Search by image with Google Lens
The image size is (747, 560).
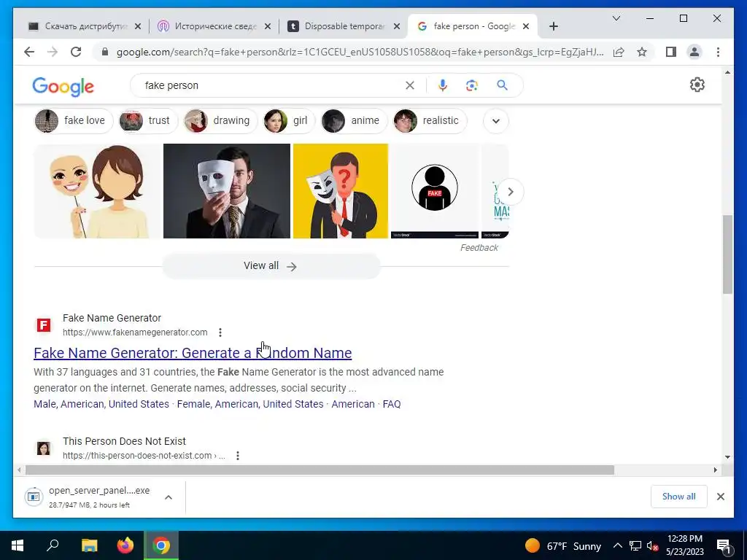click(x=472, y=85)
